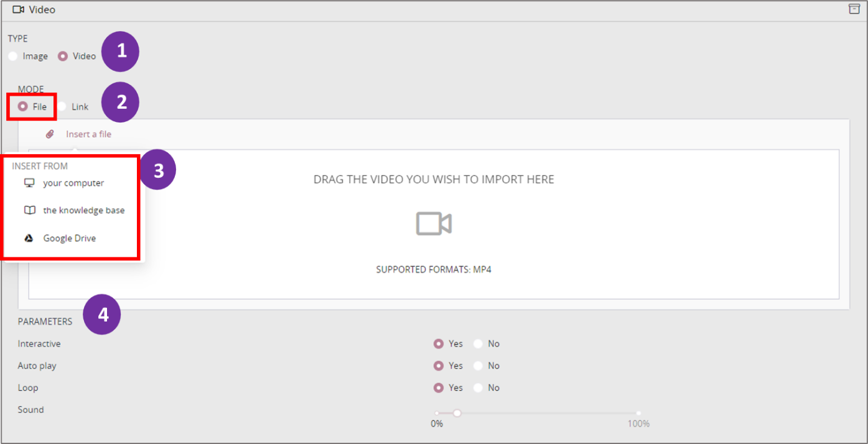Select 'Google Drive' menu entry

(69, 238)
